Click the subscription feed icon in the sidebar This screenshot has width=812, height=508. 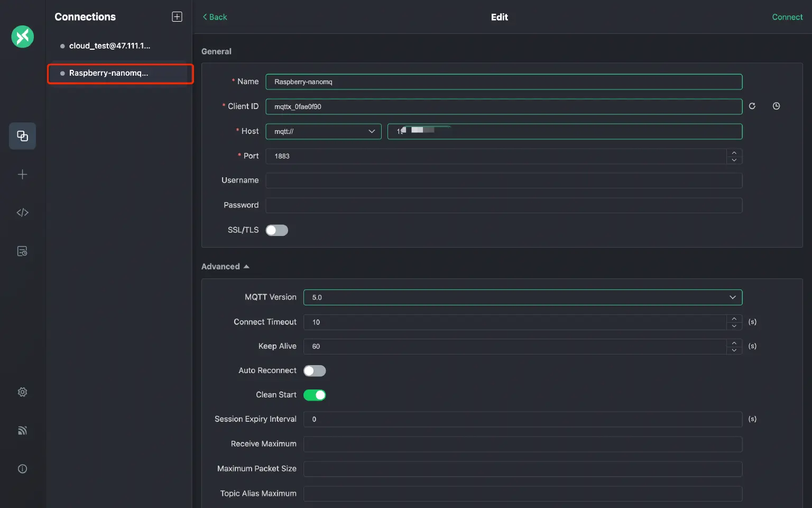coord(22,430)
